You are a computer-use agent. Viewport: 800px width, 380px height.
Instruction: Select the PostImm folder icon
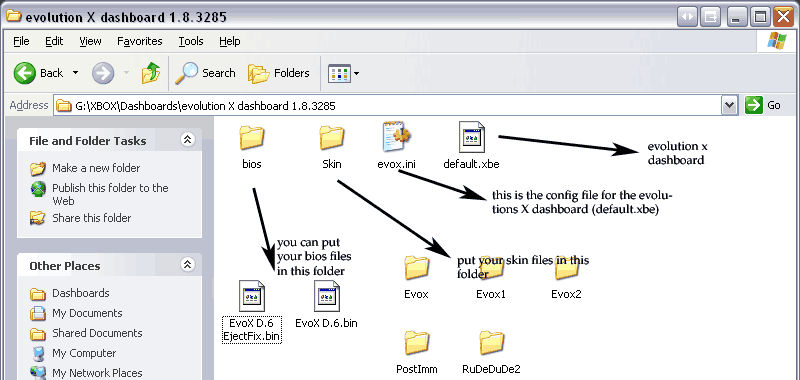tap(416, 342)
